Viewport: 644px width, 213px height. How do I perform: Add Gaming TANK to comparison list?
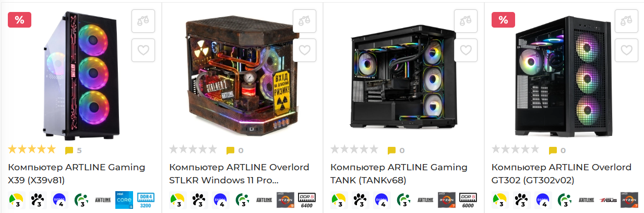click(466, 21)
